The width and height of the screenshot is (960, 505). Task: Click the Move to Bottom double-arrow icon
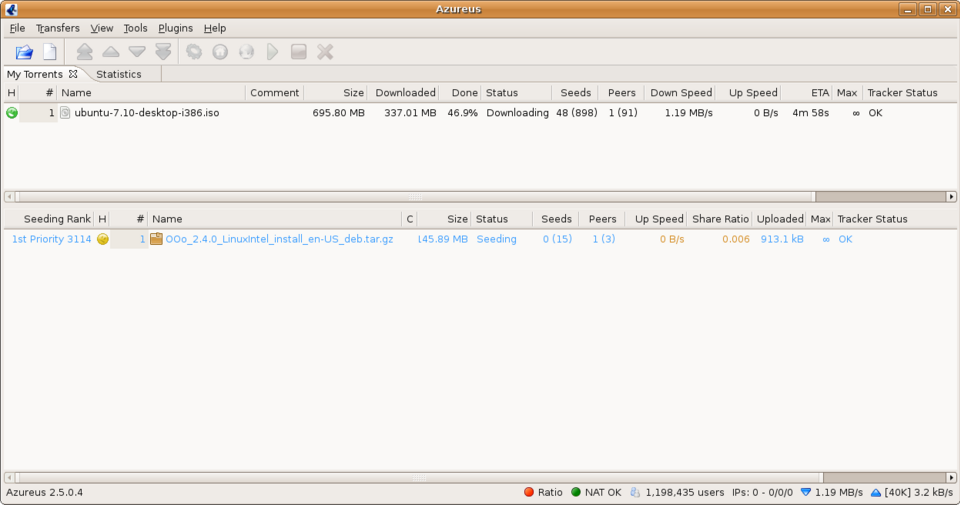pos(163,52)
